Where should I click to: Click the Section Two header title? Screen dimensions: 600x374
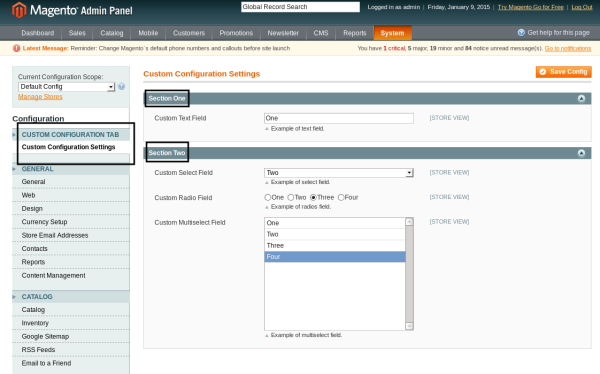[167, 153]
